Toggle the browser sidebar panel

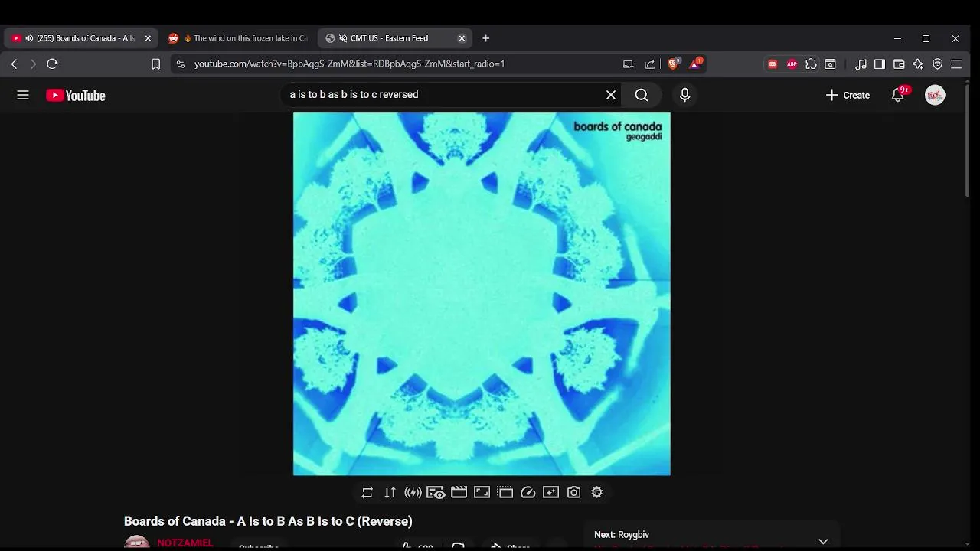pyautogui.click(x=880, y=64)
